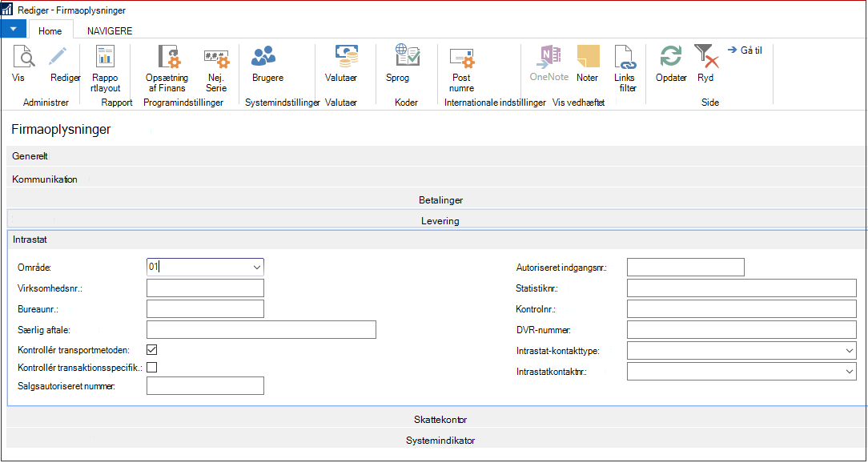The height and width of the screenshot is (463, 868).
Task: Click the Firmaoplysninger page title
Action: 61,130
